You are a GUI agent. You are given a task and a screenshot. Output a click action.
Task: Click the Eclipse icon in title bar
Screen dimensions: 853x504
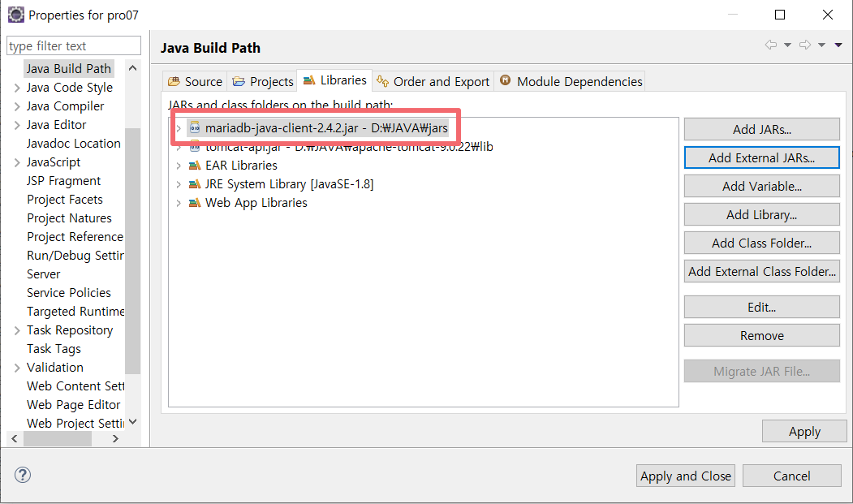[x=15, y=15]
